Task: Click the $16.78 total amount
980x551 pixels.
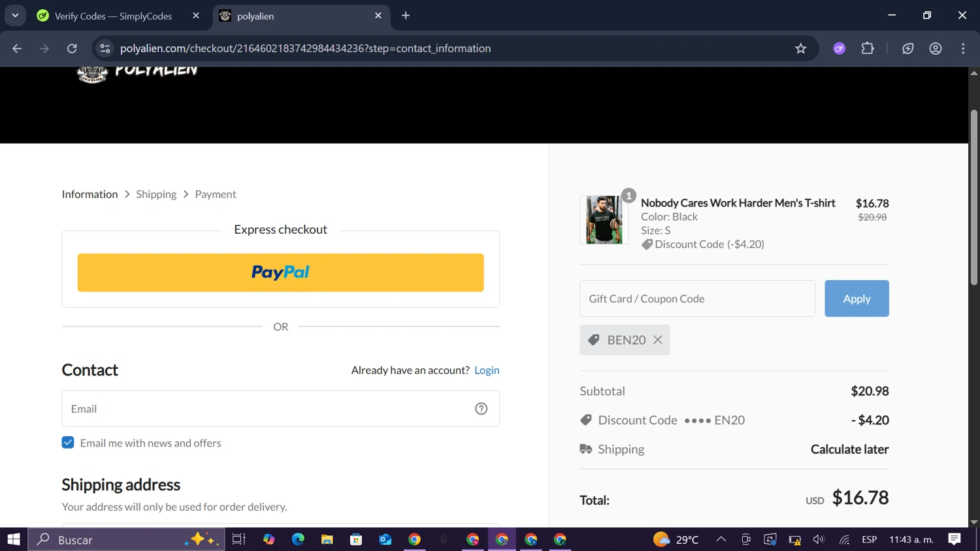Action: pos(860,497)
